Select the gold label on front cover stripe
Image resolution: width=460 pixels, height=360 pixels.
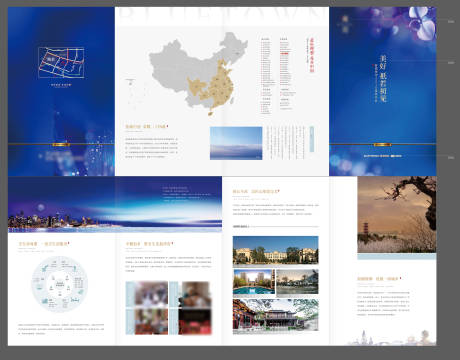(382, 144)
